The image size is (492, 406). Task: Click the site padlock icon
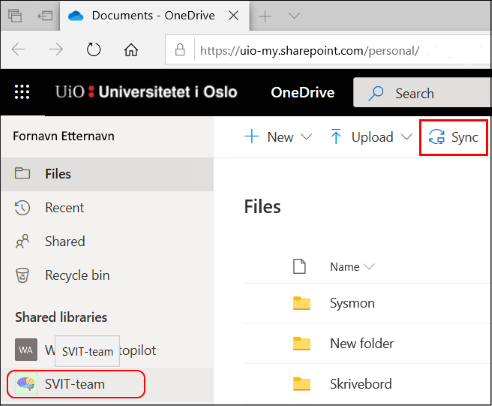click(180, 50)
